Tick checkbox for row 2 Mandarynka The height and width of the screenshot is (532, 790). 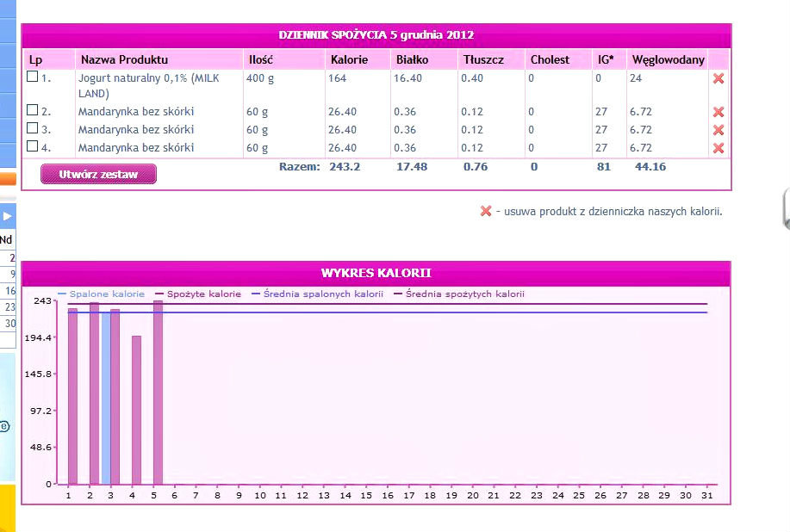click(32, 109)
